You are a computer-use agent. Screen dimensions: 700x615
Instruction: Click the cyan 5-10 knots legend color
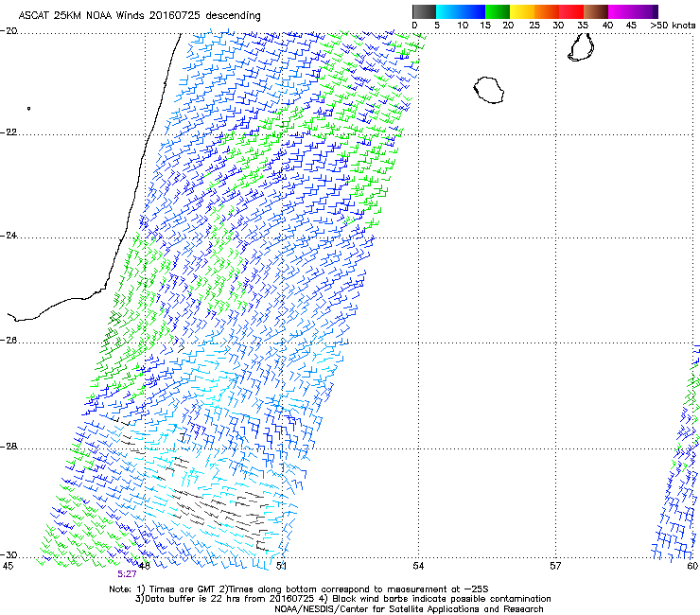[x=448, y=11]
